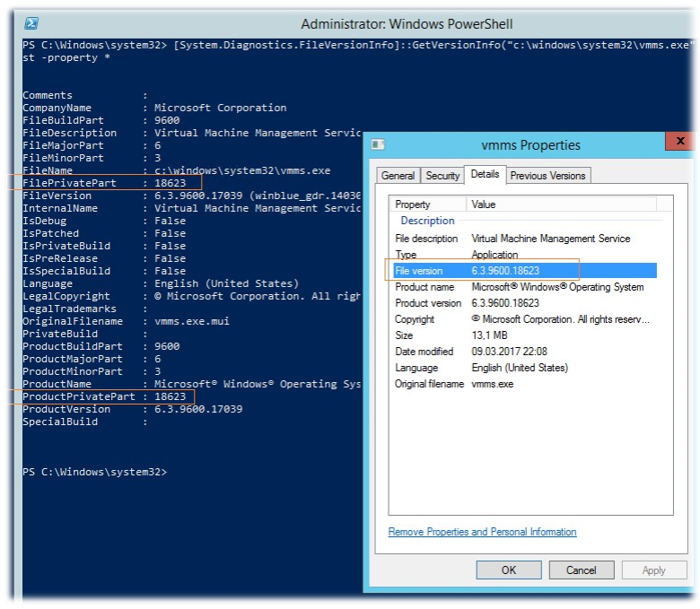Click the Value column header
The width and height of the screenshot is (700, 609).
[562, 204]
